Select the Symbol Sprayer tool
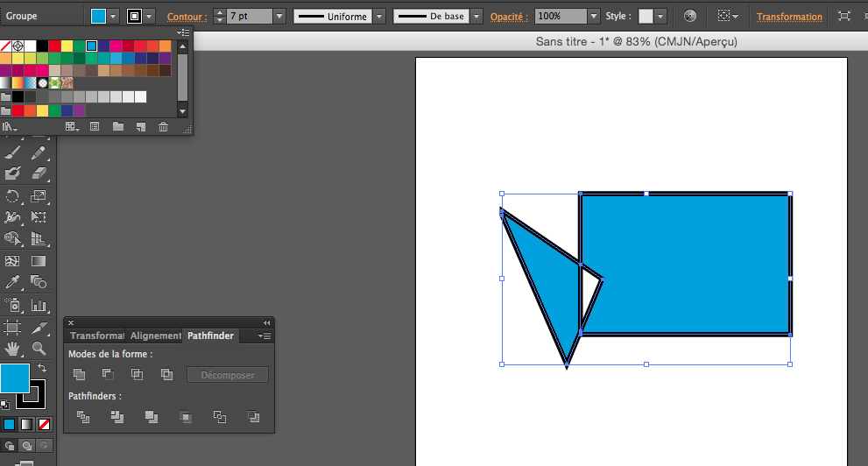The width and height of the screenshot is (868, 466). pyautogui.click(x=12, y=305)
